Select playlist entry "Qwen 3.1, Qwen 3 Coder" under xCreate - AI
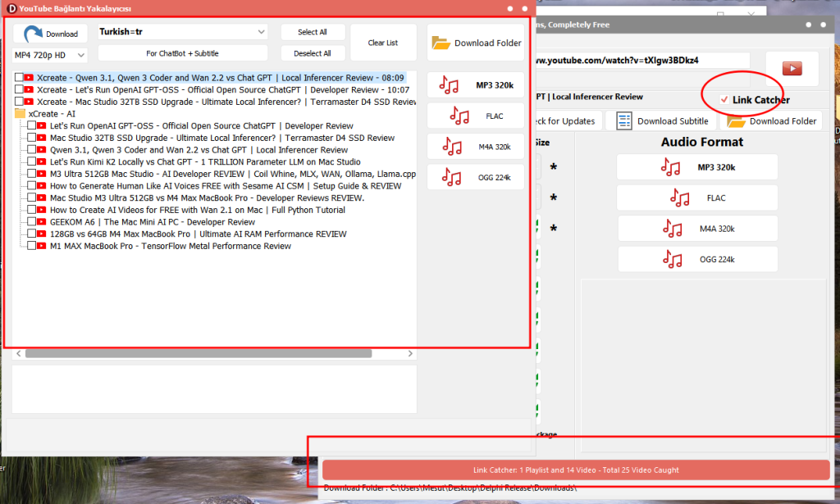840x504 pixels. point(199,150)
